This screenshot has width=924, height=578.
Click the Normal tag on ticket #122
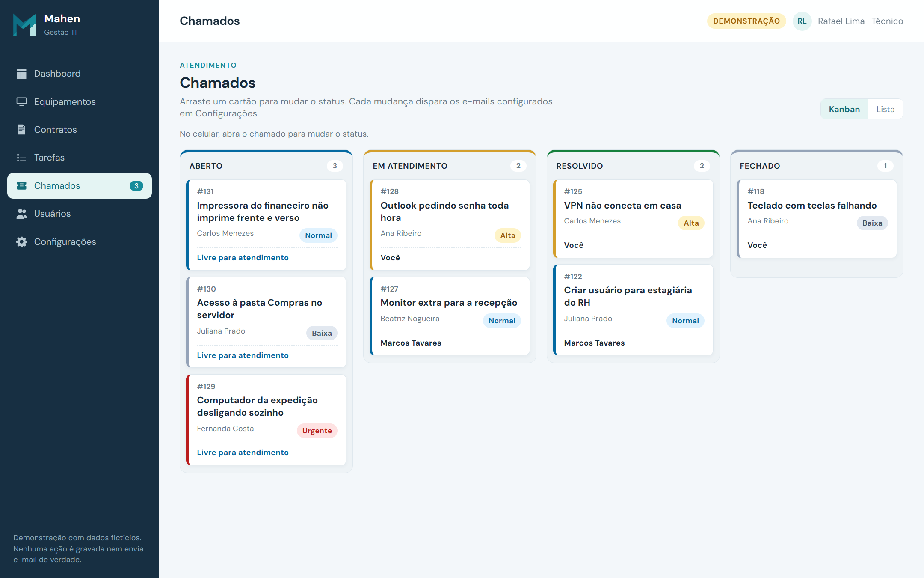(x=685, y=321)
